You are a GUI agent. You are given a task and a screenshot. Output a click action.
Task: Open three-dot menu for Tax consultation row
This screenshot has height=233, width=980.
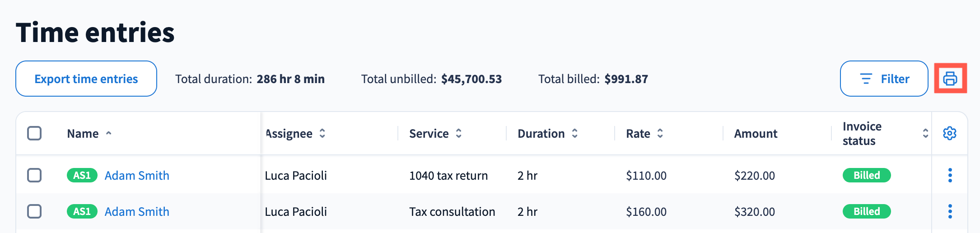950,211
